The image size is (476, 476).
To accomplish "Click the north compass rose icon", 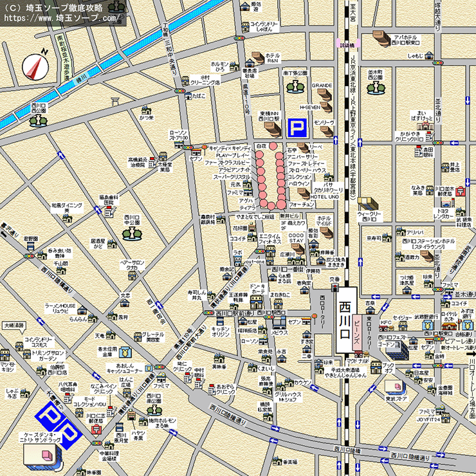I will [x=35, y=67].
